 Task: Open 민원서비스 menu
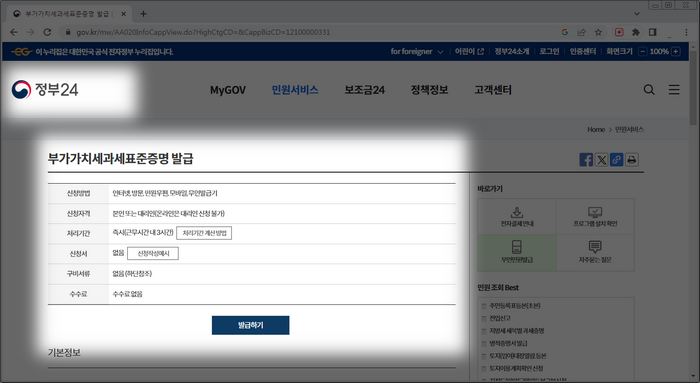point(295,90)
